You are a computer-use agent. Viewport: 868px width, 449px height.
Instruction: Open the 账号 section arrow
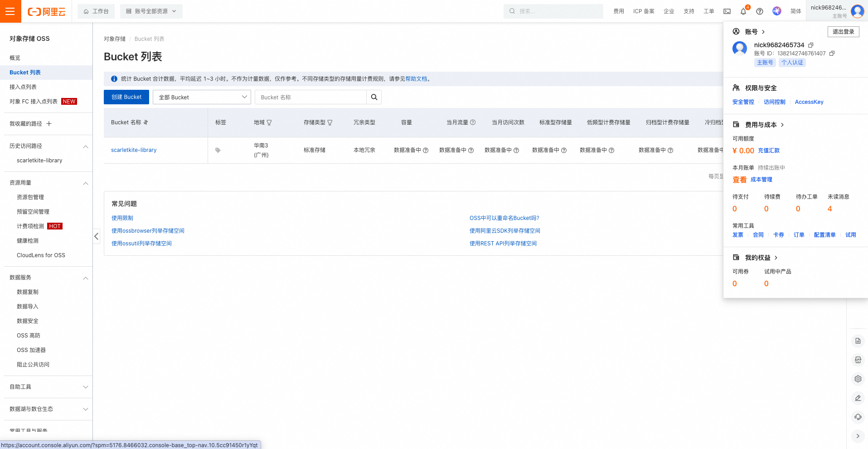[x=763, y=32]
